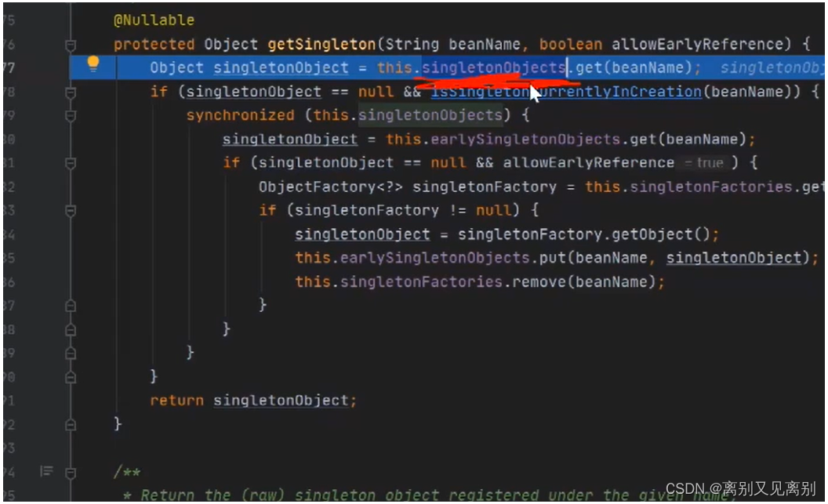Click earlySingletonObjects on the .get(beanName) line
828x504 pixels.
(x=525, y=140)
